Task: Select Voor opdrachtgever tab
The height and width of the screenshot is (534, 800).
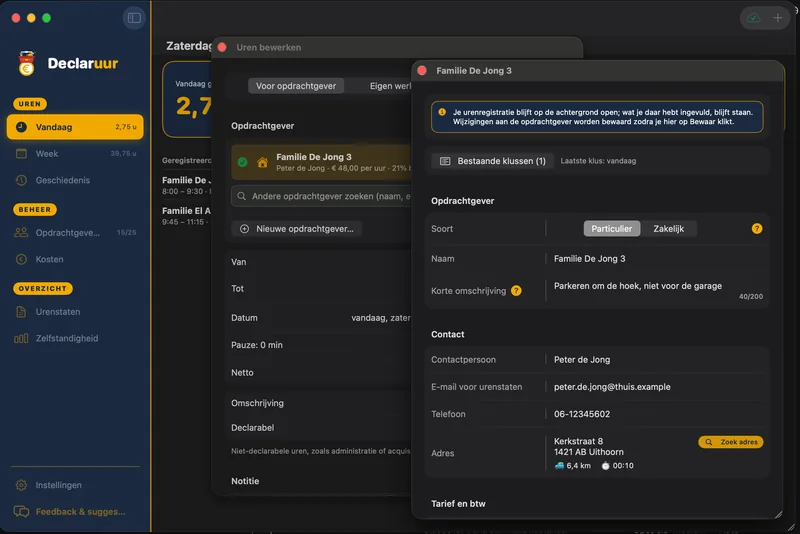Action: [x=296, y=86]
